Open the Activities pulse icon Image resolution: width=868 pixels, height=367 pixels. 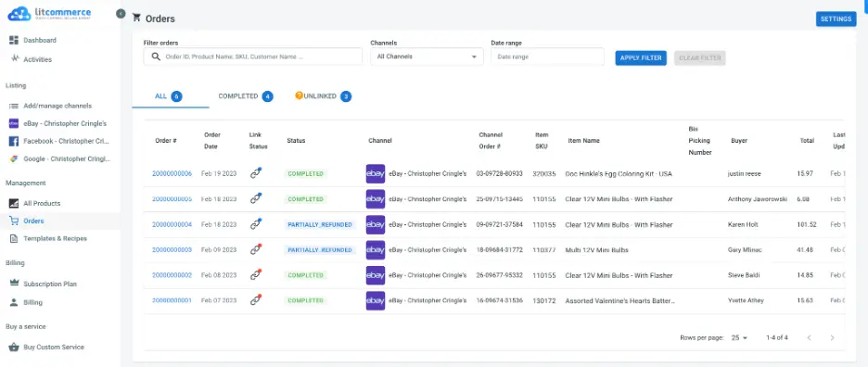click(x=15, y=58)
